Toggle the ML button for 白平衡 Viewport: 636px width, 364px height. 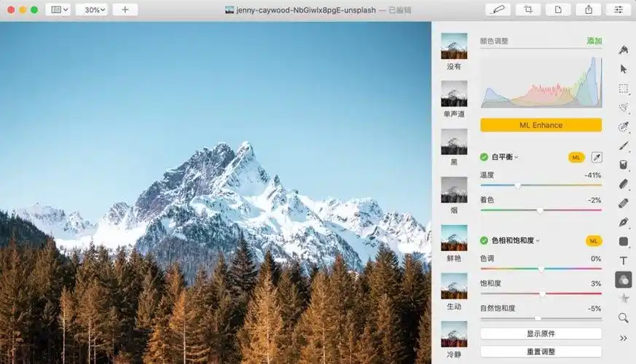pyautogui.click(x=576, y=157)
